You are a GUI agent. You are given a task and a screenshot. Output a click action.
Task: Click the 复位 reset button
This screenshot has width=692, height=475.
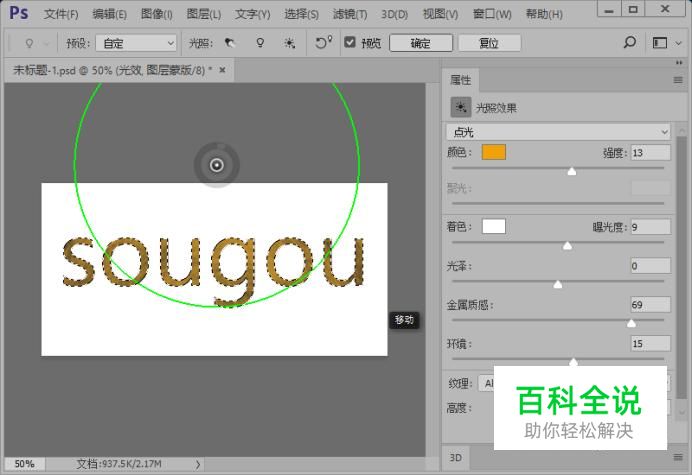[489, 43]
